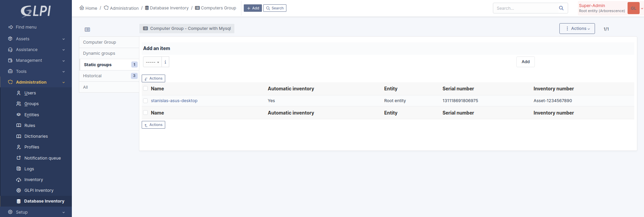Select the Static groups tab
This screenshot has width=644, height=217.
tap(109, 65)
